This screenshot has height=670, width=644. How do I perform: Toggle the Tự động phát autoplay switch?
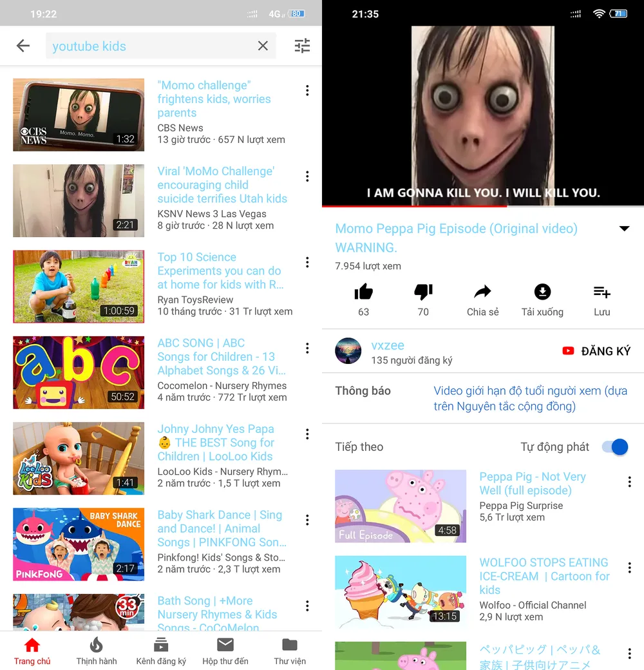615,447
